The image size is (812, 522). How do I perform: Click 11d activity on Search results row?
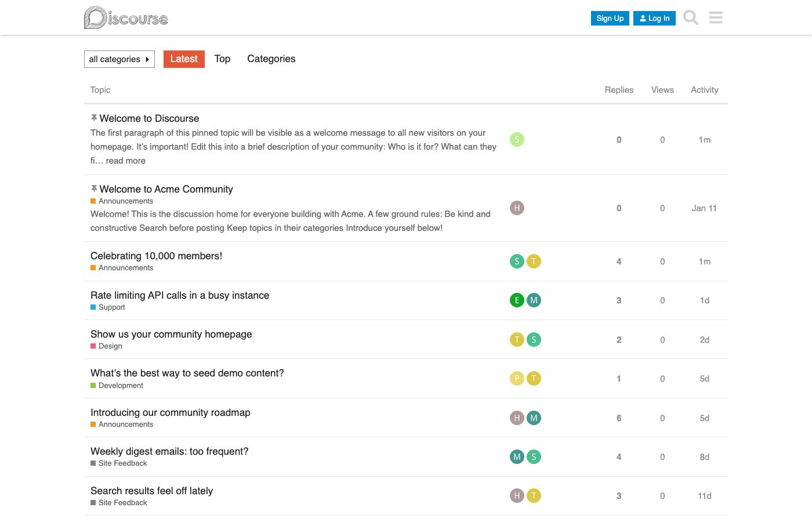(x=704, y=496)
